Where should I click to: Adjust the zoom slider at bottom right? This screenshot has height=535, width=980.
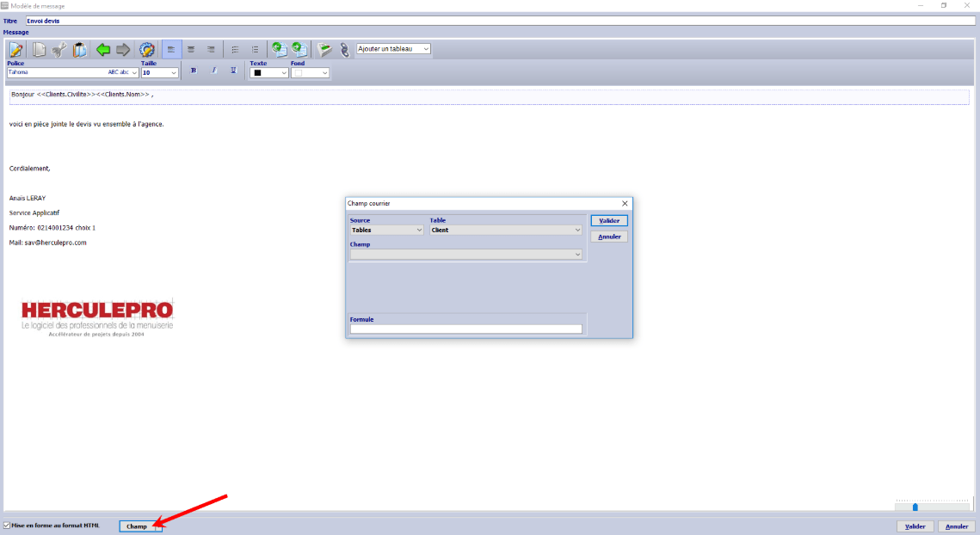click(x=915, y=507)
